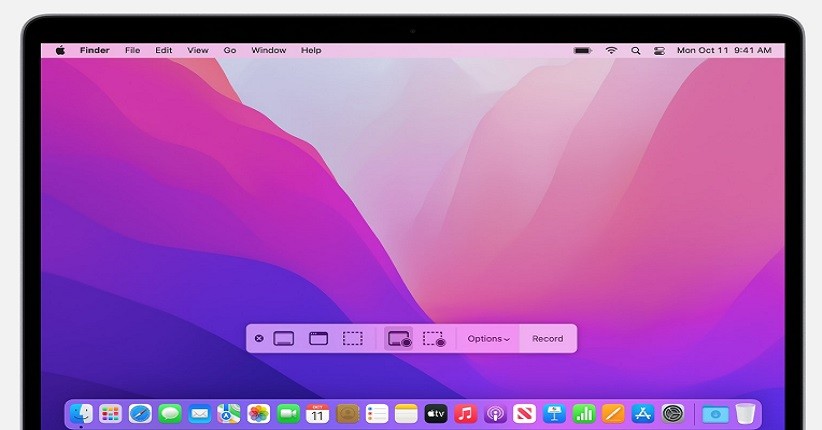Open Music from the Dock
The width and height of the screenshot is (822, 430).
(465, 414)
